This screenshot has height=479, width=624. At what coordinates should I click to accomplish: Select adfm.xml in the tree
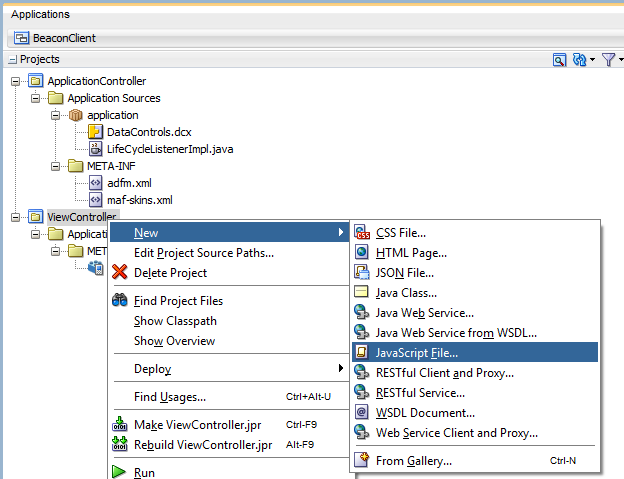pyautogui.click(x=129, y=183)
